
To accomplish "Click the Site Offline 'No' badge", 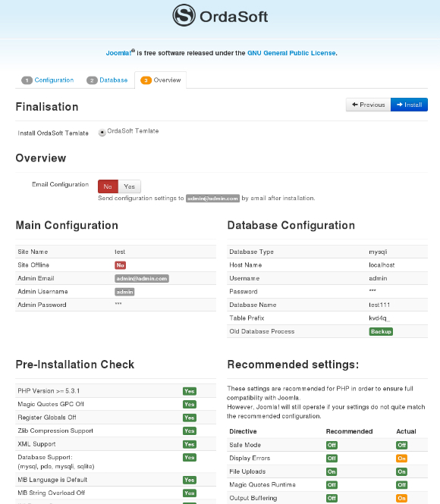I will tap(121, 265).
